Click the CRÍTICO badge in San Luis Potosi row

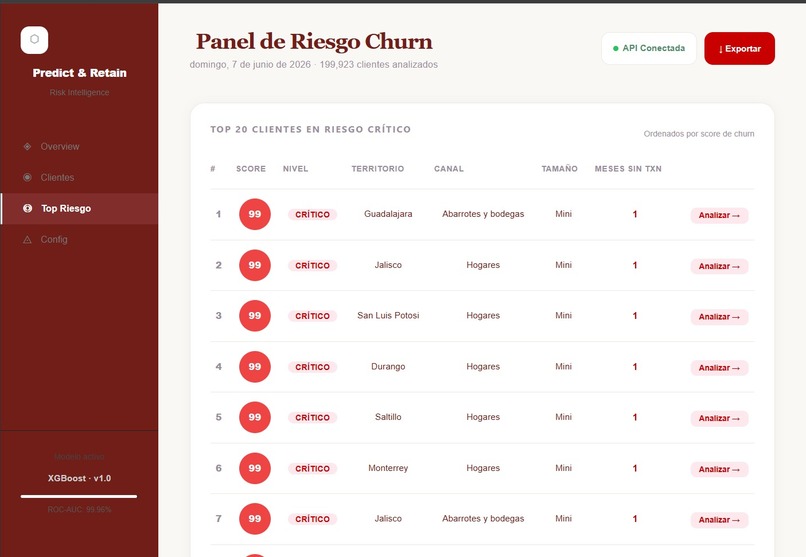point(313,315)
